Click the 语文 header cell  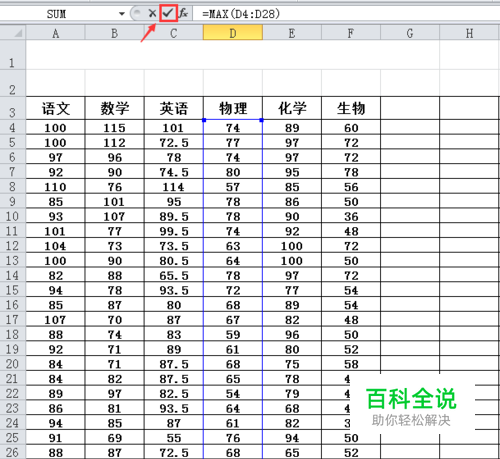click(56, 108)
